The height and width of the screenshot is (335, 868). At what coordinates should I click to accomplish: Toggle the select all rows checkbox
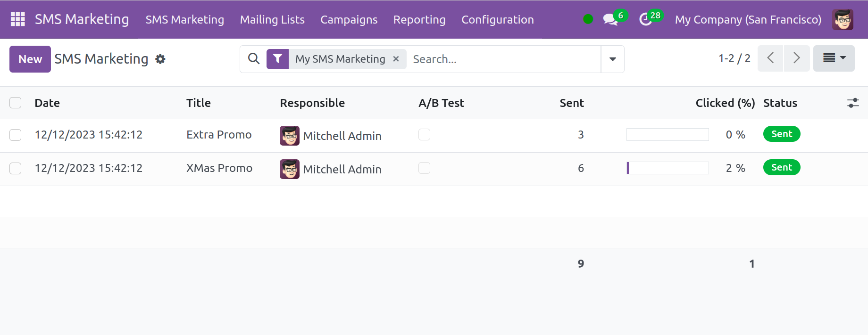(x=16, y=103)
